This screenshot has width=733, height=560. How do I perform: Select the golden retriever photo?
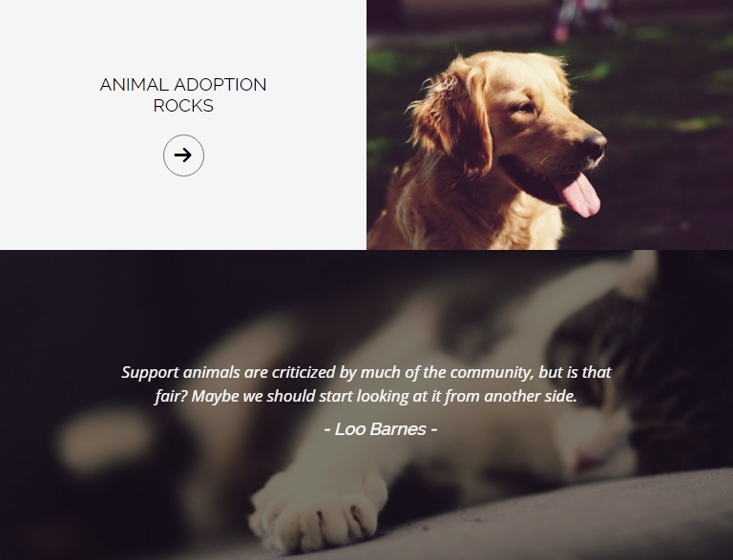(550, 125)
